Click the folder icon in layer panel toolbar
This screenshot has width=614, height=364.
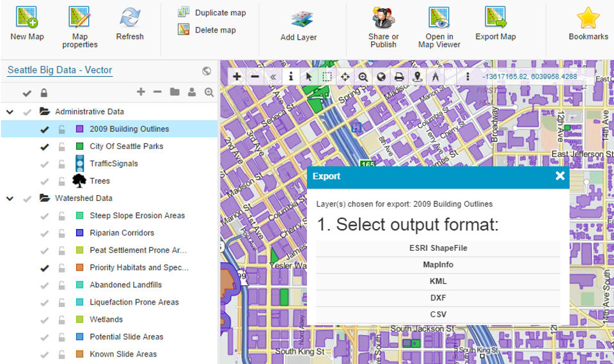175,91
